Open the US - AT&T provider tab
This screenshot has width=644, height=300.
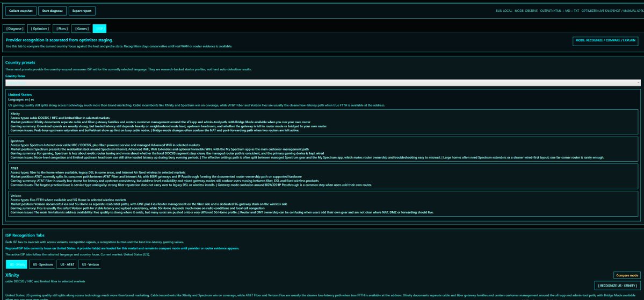[67, 265]
